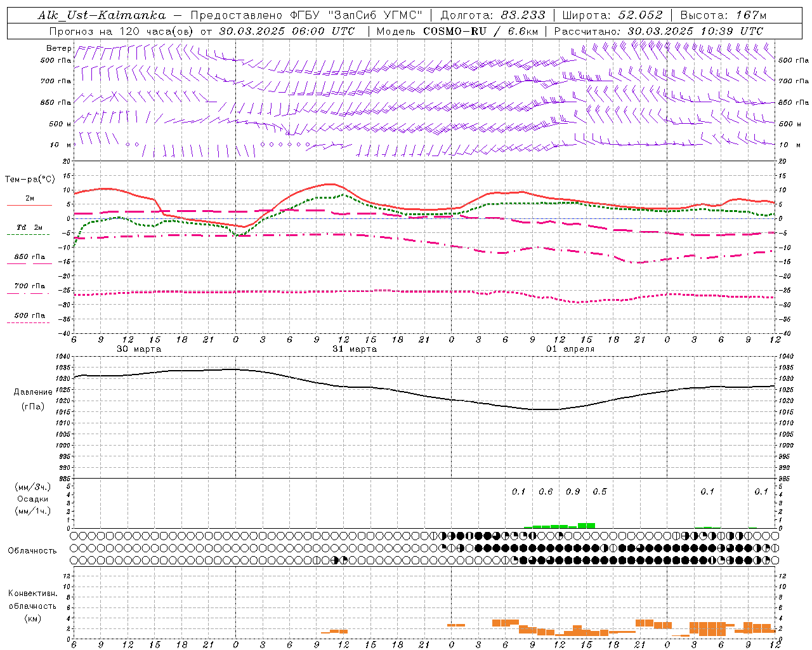Click the (гПа) unit under Давление
The image size is (812, 650).
click(33, 406)
